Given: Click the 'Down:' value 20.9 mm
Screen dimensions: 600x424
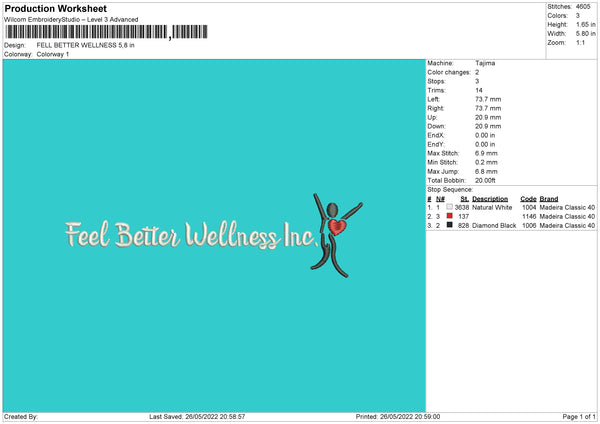Looking at the screenshot, I should [488, 126].
